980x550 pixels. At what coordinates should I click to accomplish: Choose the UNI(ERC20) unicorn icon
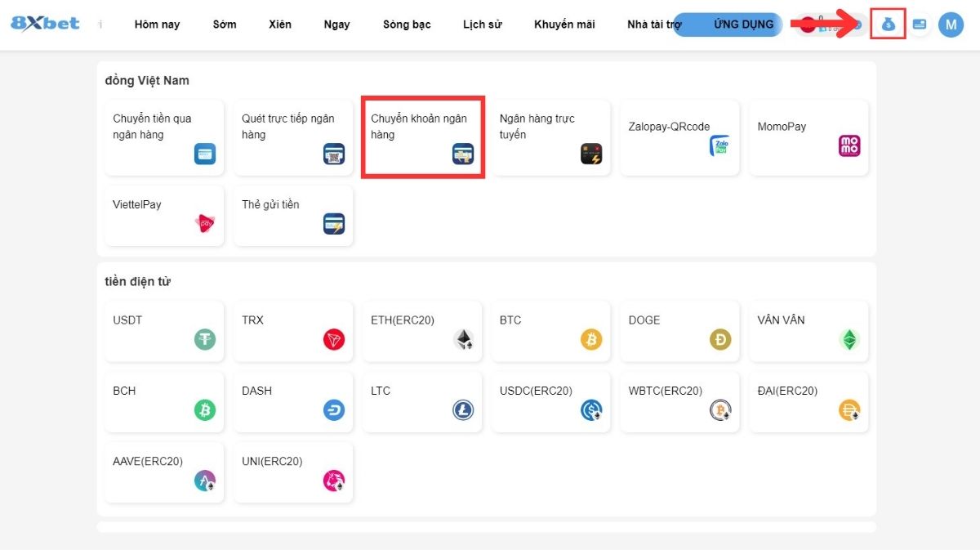pos(334,481)
